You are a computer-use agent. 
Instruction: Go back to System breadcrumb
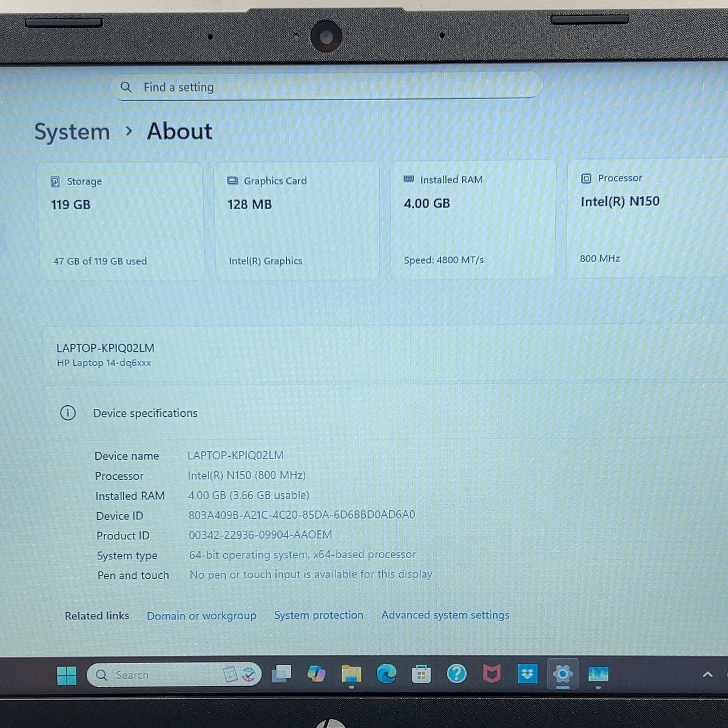[x=72, y=132]
